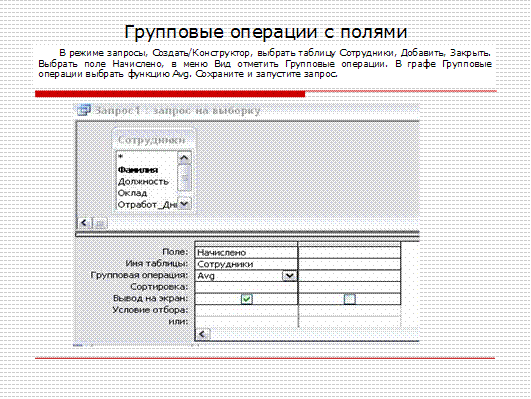Viewport: 531px width, 399px height.
Task: Click the Поле cell containing Начислено
Action: [246, 253]
